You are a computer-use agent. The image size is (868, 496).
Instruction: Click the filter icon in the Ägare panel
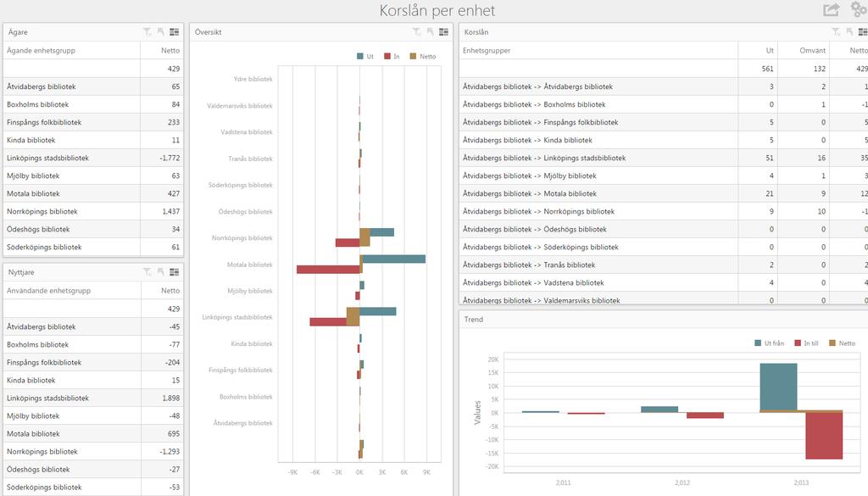click(147, 32)
